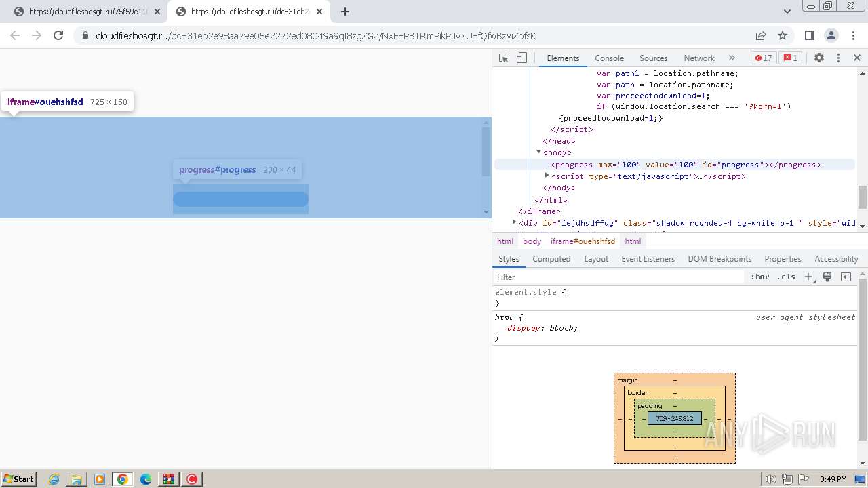Viewport: 868px width, 488px height.
Task: Toggle the :hov element state button
Action: tap(760, 277)
